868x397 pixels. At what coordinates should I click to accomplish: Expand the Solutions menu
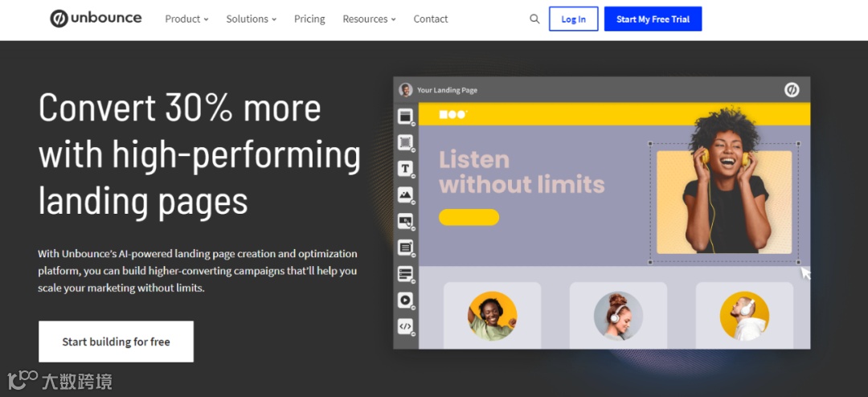coord(251,18)
